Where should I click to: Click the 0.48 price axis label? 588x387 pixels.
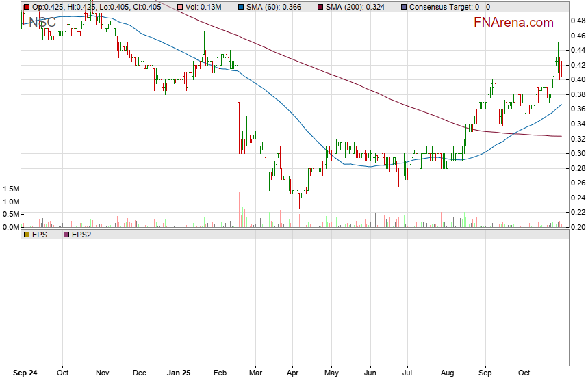tap(576, 21)
